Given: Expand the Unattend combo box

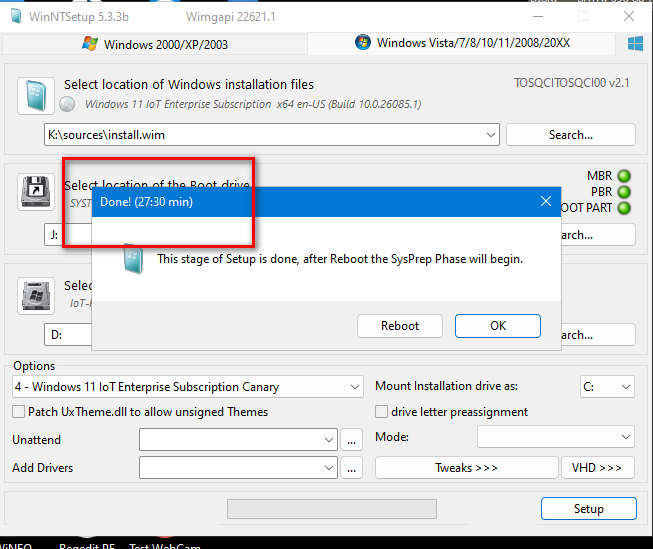Looking at the screenshot, I should coord(238,440).
